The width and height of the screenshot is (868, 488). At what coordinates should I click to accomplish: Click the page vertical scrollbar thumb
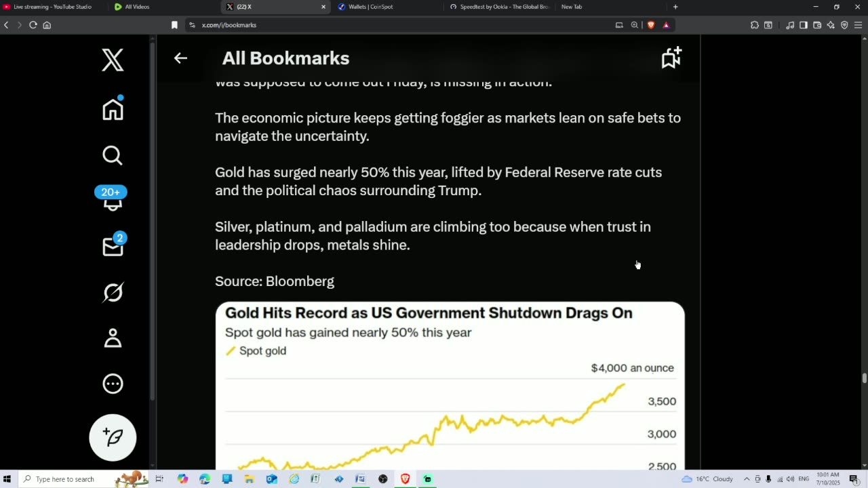coord(864,378)
